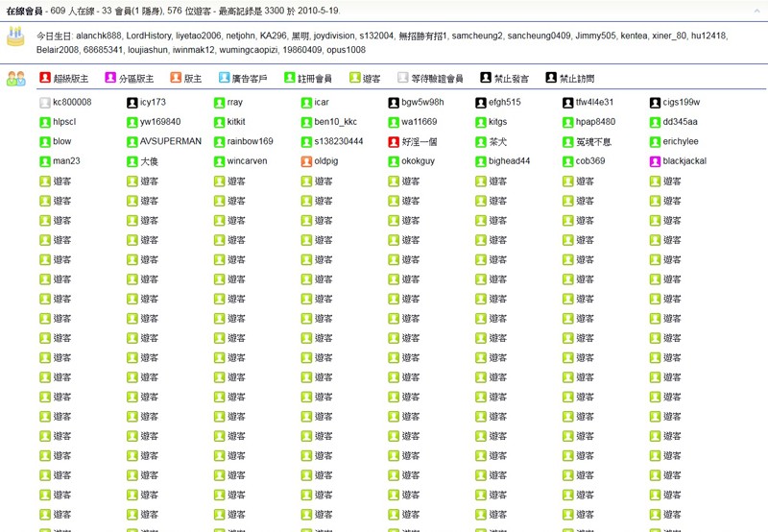768x532 pixels.
Task: Click the orange 版主 legend icon
Action: (176, 78)
